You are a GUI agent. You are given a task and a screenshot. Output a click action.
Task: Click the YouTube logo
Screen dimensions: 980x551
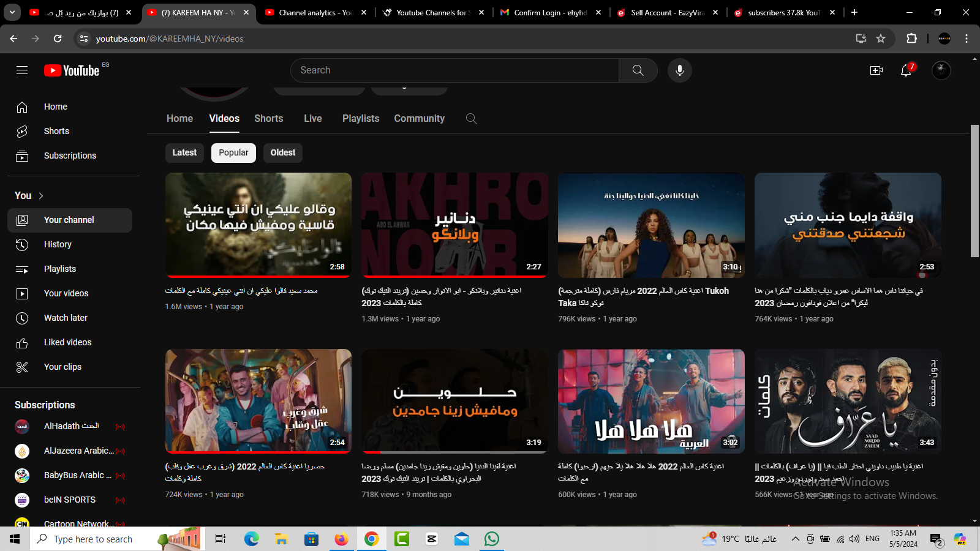72,70
